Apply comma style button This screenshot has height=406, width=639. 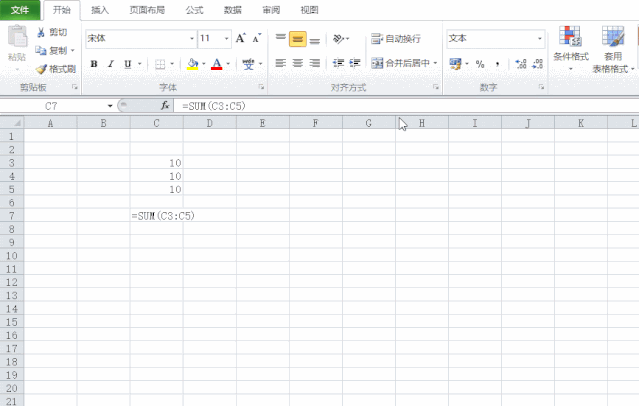point(497,64)
